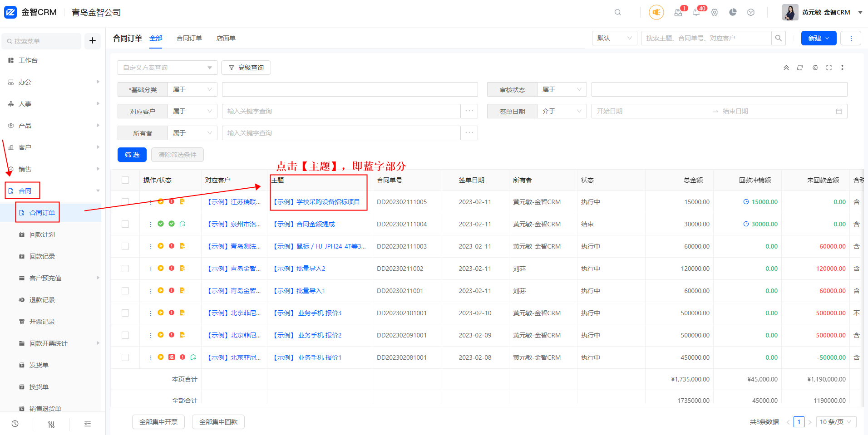This screenshot has height=435, width=868.
Task: Check the row for DD202302111003
Action: click(x=125, y=246)
